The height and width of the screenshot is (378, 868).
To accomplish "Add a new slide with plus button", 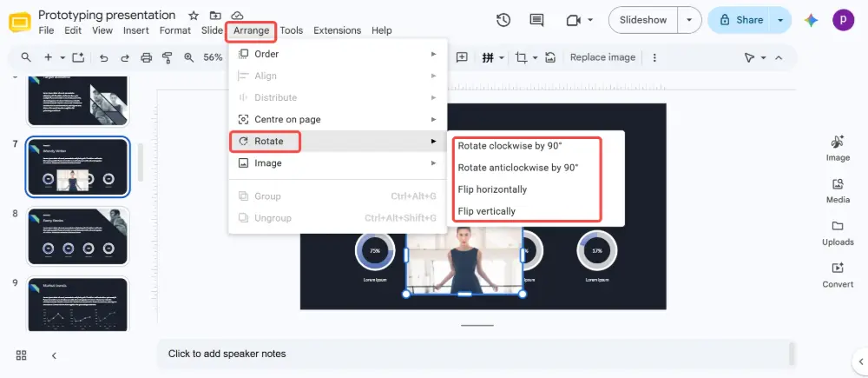I will pyautogui.click(x=48, y=57).
